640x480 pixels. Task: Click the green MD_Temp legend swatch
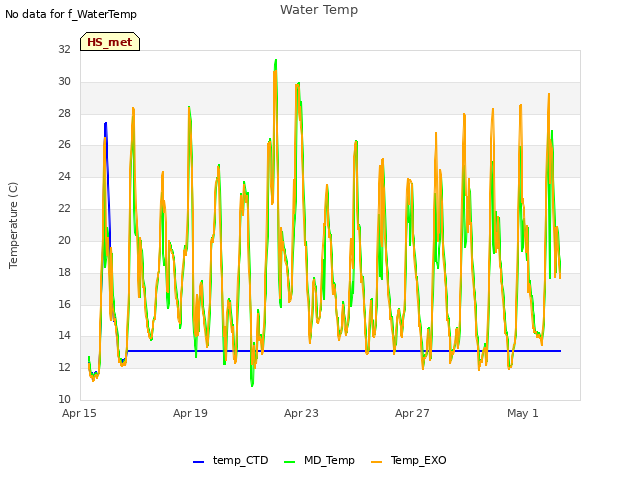click(x=289, y=462)
